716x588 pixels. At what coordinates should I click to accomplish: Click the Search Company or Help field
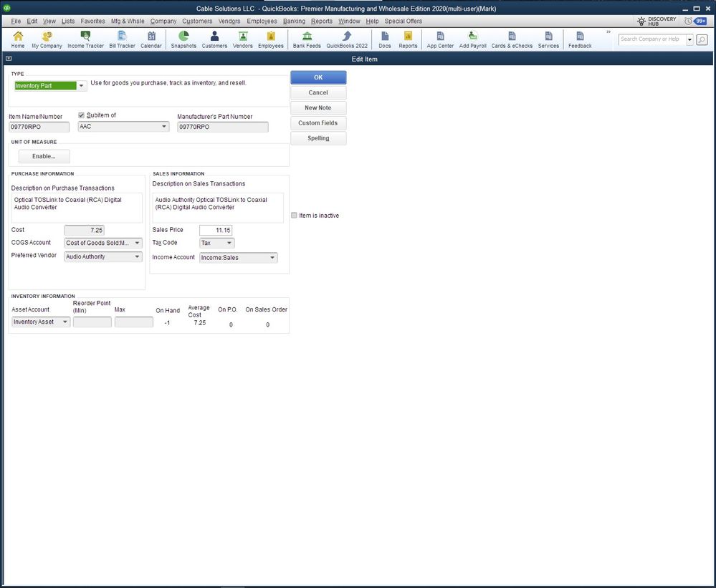(652, 39)
